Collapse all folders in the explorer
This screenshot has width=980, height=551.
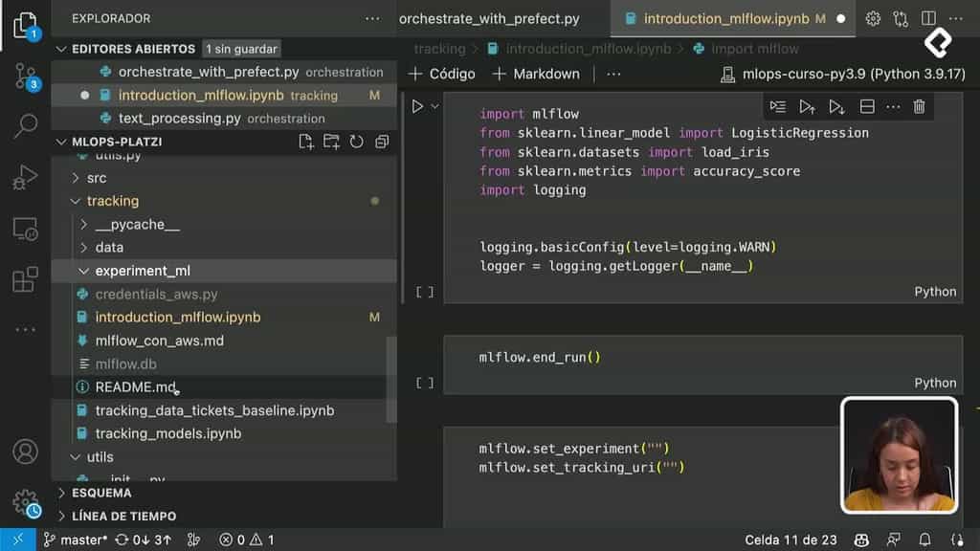[381, 143]
